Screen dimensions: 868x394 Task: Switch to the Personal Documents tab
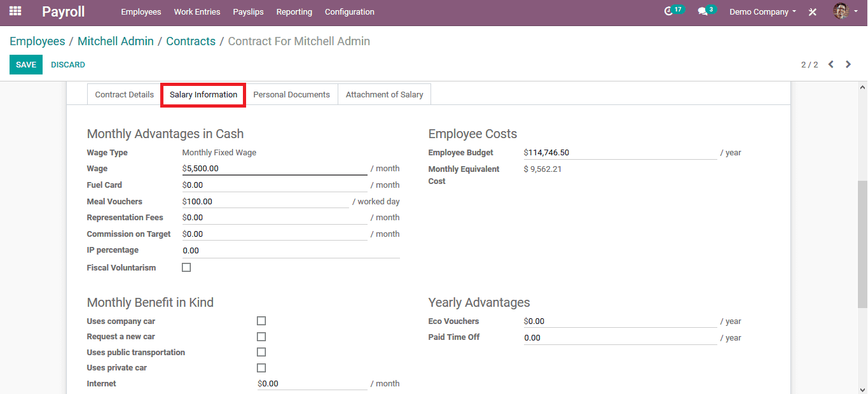(291, 94)
